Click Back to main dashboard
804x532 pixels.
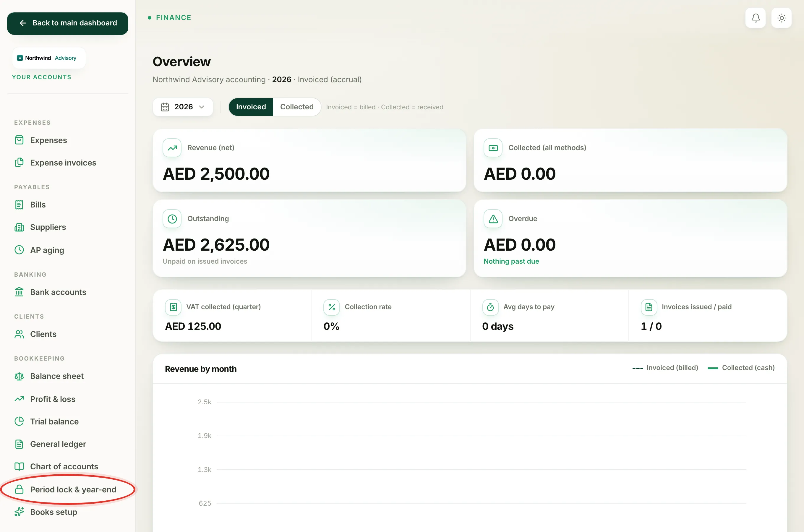(x=67, y=23)
